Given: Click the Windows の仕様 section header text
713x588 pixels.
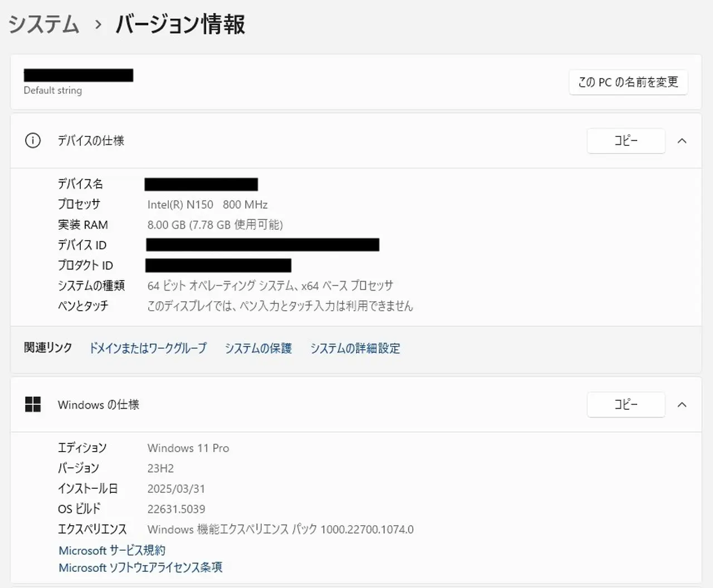Looking at the screenshot, I should click(x=99, y=405).
